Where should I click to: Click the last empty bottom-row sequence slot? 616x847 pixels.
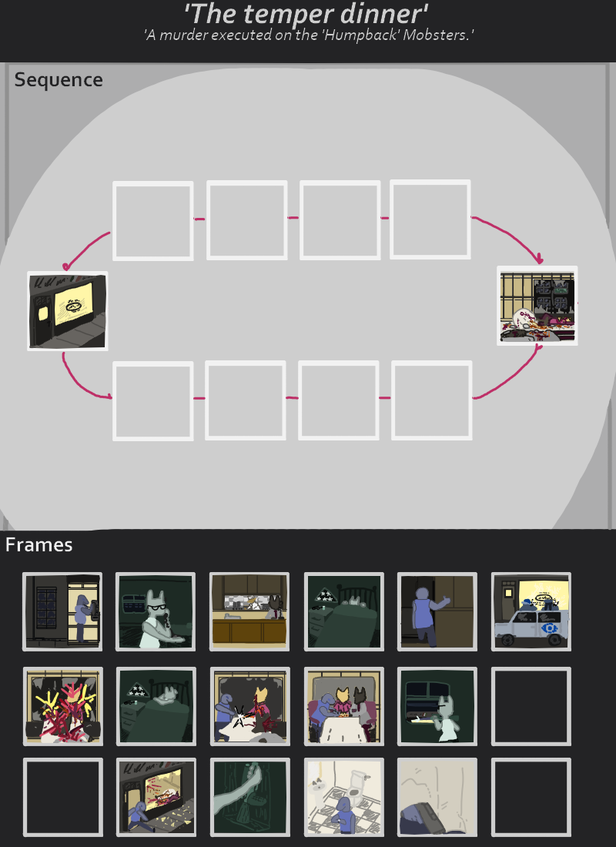(432, 400)
